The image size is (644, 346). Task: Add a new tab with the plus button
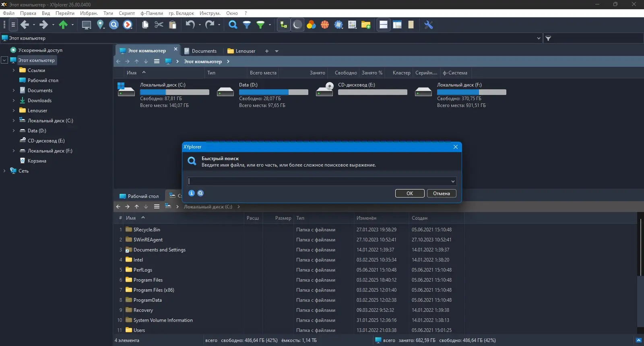266,51
